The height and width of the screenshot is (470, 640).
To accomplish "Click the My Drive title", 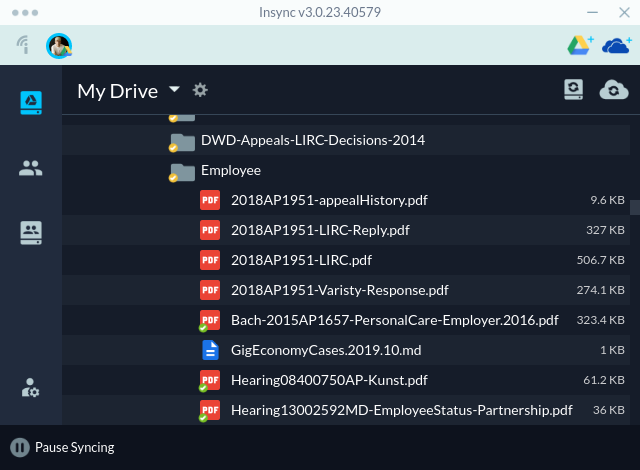I will click(x=118, y=91).
